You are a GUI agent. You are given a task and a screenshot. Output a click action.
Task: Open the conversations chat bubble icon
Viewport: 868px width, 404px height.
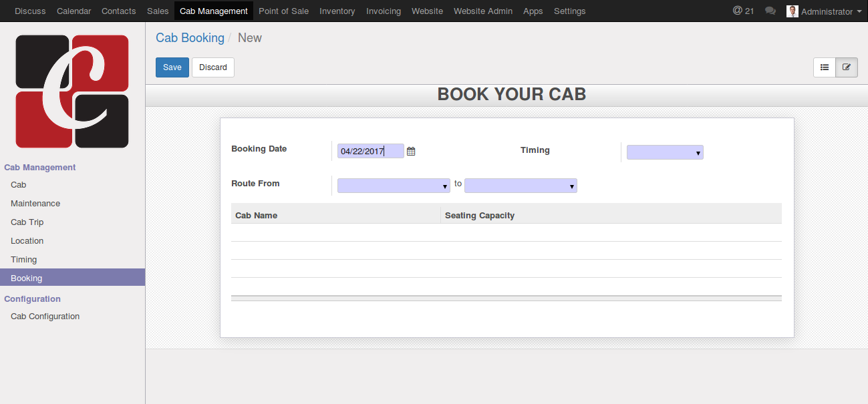click(770, 11)
